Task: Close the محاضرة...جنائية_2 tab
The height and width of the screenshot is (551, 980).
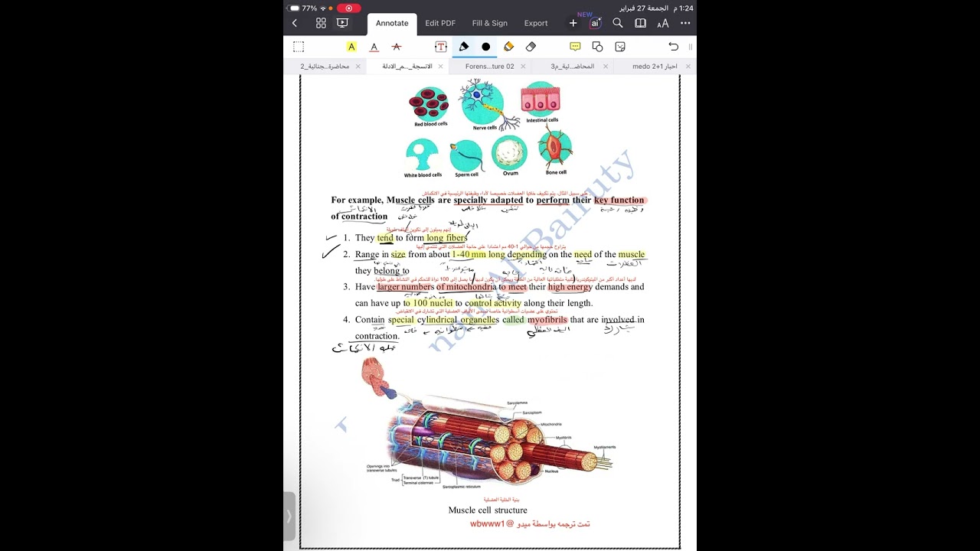Action: [x=358, y=67]
